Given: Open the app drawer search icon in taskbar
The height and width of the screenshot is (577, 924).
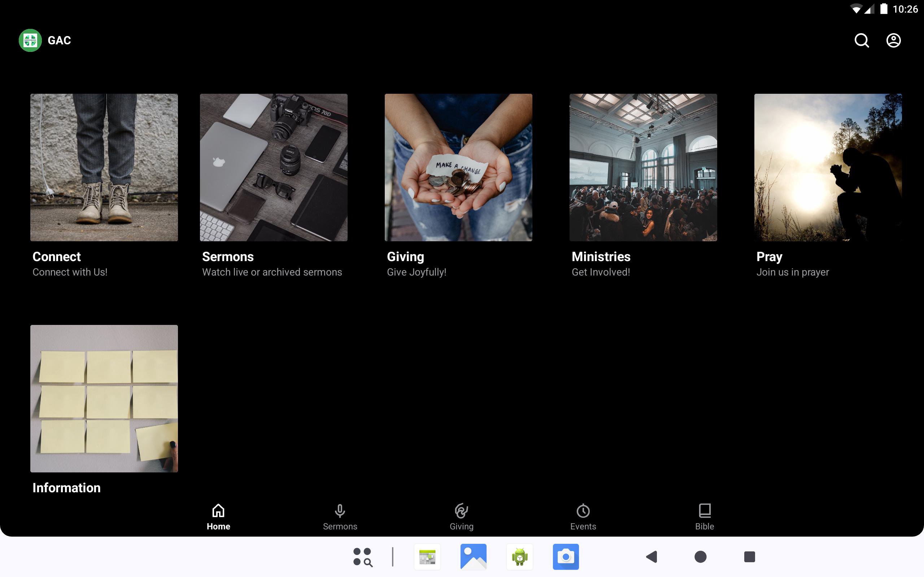Looking at the screenshot, I should [362, 557].
